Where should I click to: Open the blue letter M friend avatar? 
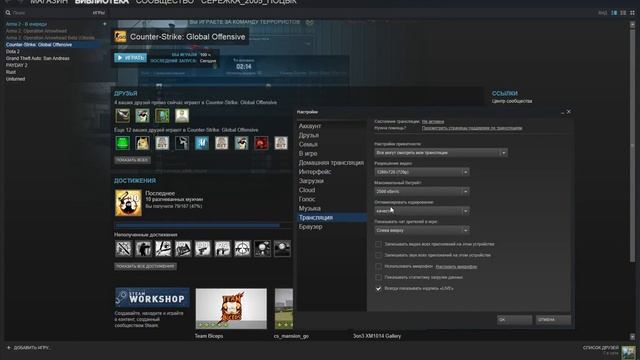coord(202,143)
